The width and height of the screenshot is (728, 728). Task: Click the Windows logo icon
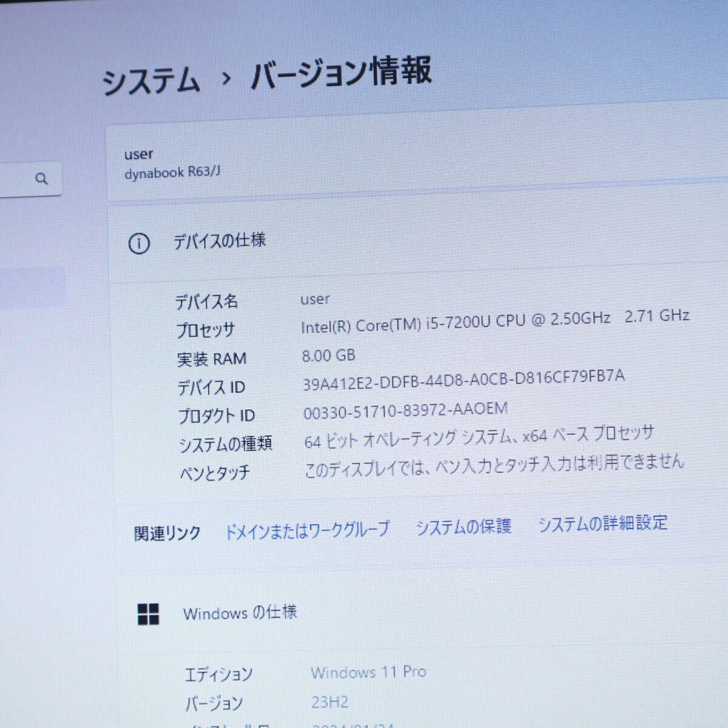click(148, 614)
